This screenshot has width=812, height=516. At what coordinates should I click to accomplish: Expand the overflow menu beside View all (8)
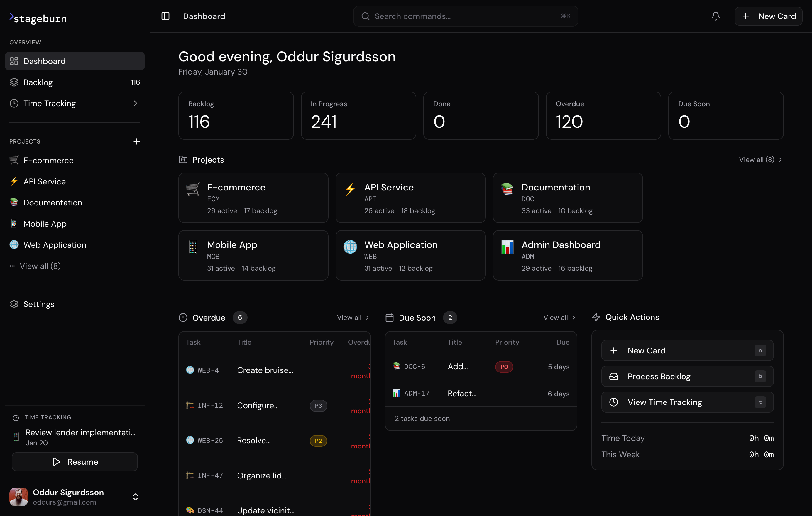(12, 266)
